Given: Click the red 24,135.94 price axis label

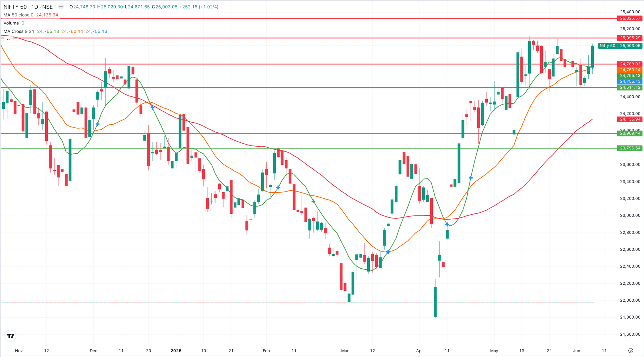Looking at the screenshot, I should [630, 119].
